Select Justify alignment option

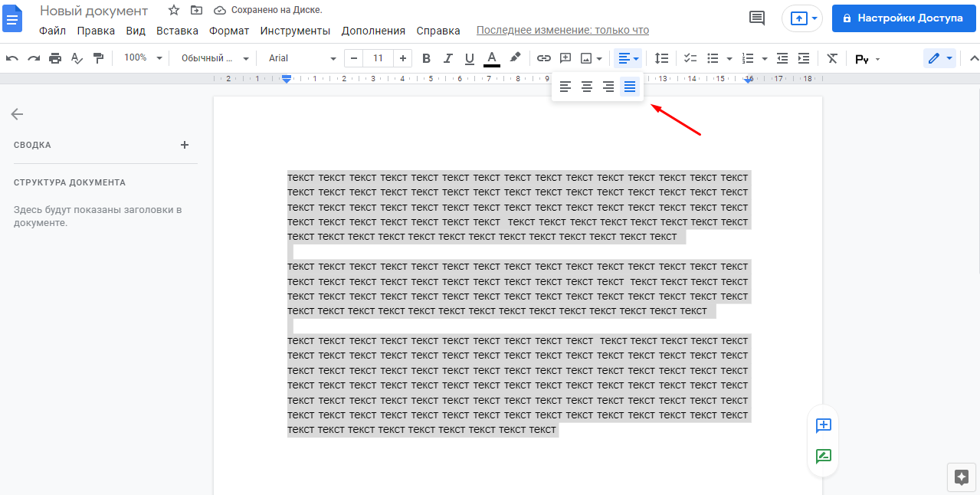[x=630, y=87]
